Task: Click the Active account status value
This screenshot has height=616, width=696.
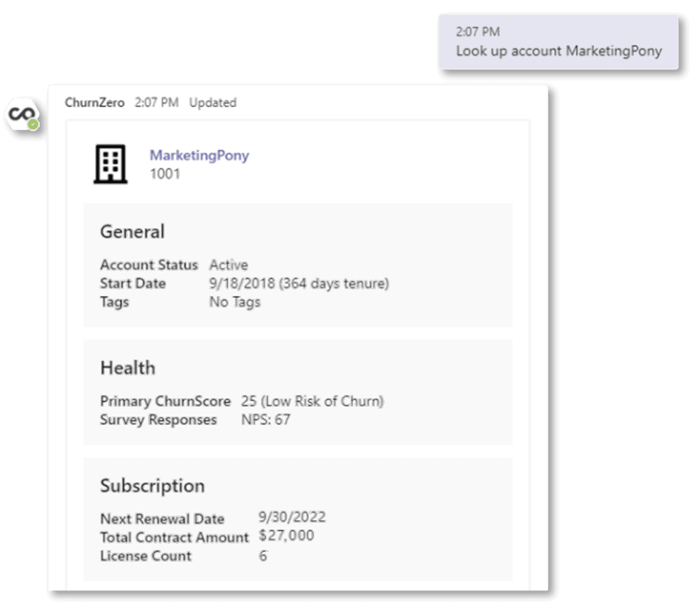Action: pos(228,264)
